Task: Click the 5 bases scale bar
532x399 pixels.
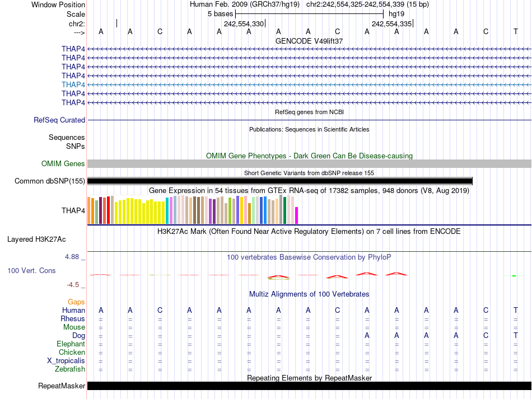Action: click(x=309, y=13)
